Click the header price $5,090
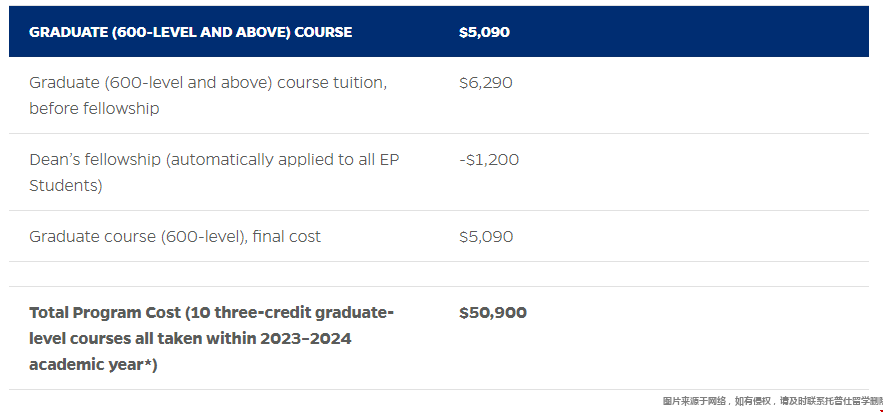This screenshot has width=883, height=412. click(484, 32)
